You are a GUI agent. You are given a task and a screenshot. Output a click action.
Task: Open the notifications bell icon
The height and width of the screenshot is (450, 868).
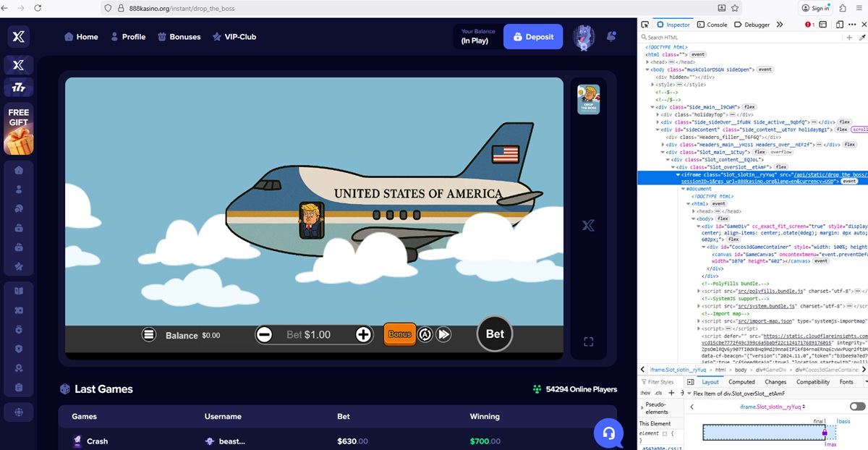[x=611, y=36]
